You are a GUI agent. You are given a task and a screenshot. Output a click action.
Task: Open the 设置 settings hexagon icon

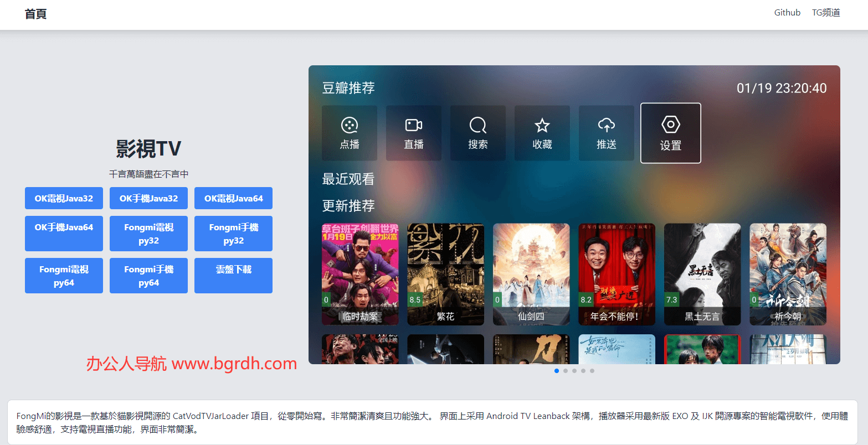670,125
